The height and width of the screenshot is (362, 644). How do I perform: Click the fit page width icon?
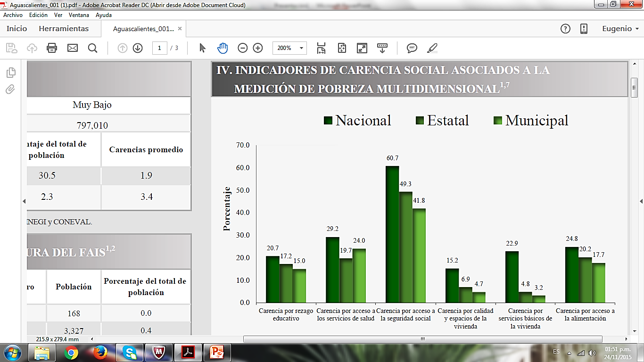point(322,48)
